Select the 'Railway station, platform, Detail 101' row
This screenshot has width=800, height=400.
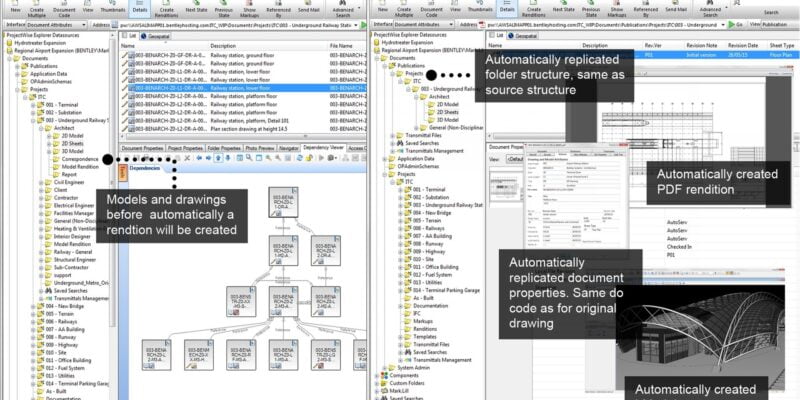point(243,121)
